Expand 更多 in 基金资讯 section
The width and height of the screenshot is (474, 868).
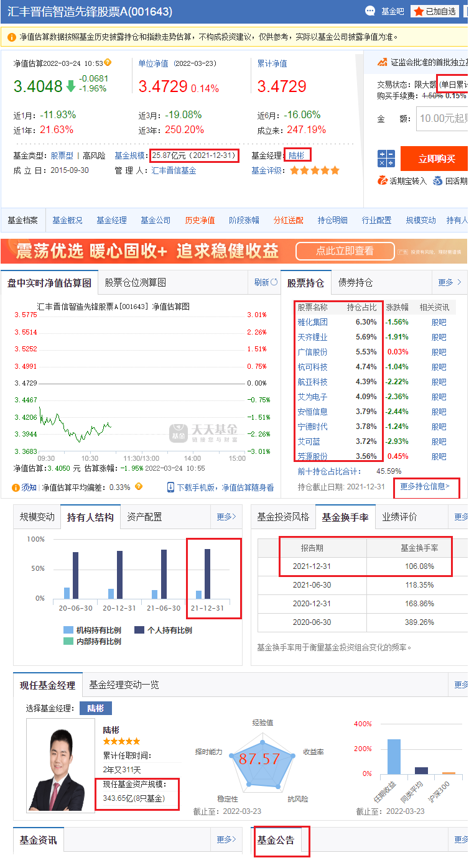[x=226, y=839]
